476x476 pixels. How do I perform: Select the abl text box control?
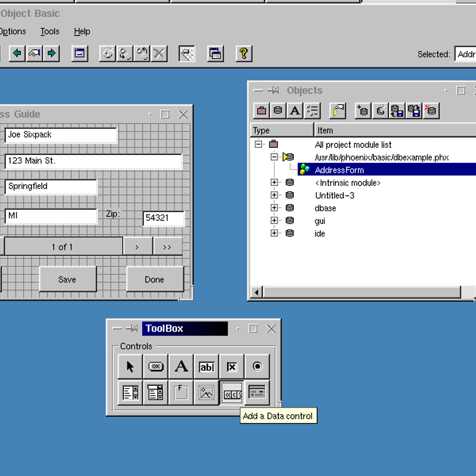pos(206,367)
